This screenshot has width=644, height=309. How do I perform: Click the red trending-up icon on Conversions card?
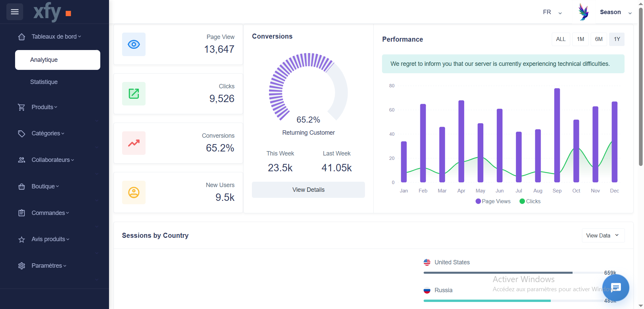pos(134,143)
